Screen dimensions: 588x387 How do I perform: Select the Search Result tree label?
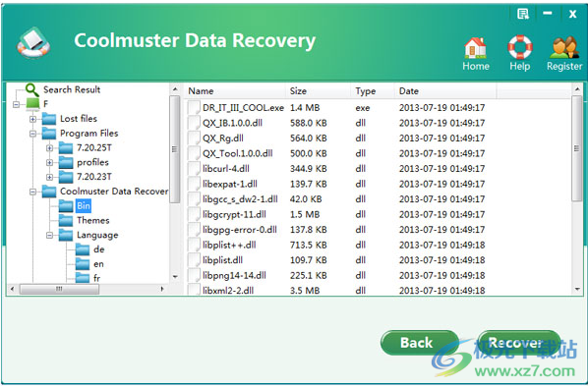point(72,90)
